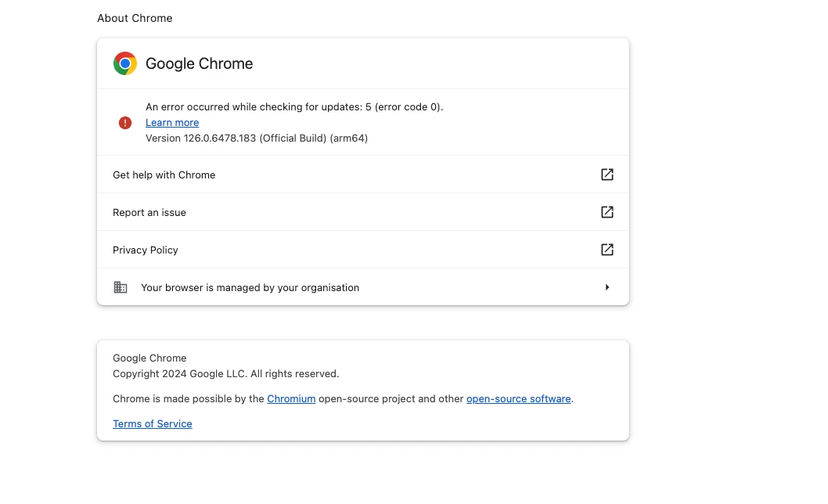Click the Google Chrome logo icon
828x504 pixels.
click(125, 63)
